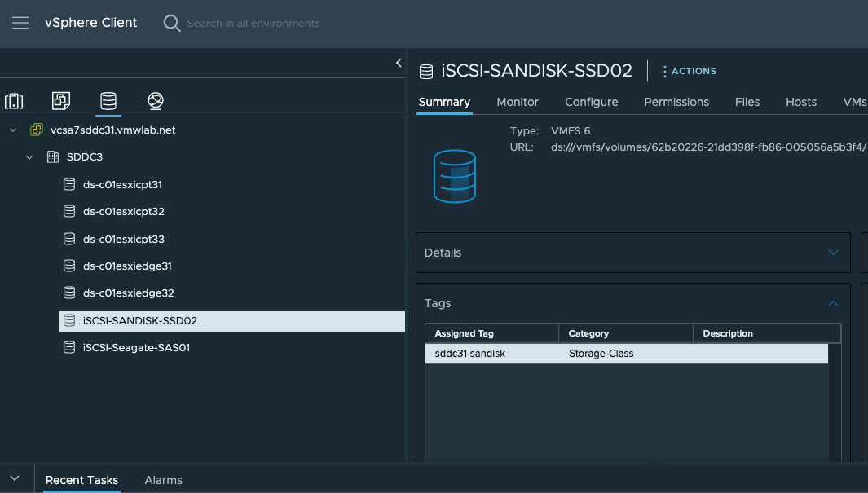Open the Permissions tab

point(676,103)
